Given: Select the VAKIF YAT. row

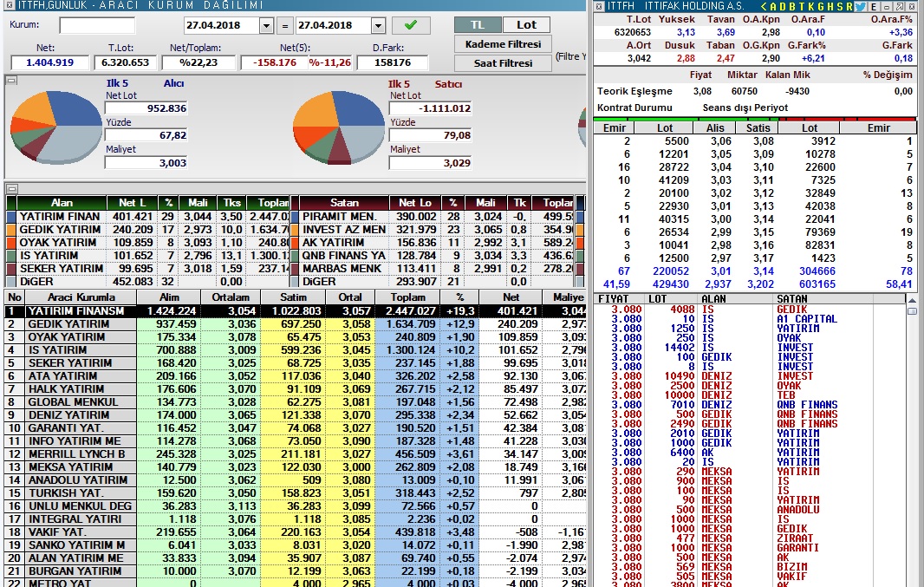Looking at the screenshot, I should coord(296,532).
